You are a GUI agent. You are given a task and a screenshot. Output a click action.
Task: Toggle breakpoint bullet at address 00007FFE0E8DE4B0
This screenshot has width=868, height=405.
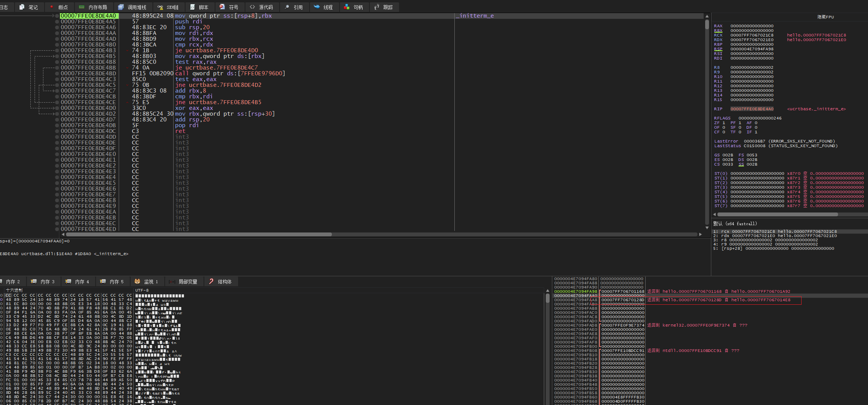57,45
